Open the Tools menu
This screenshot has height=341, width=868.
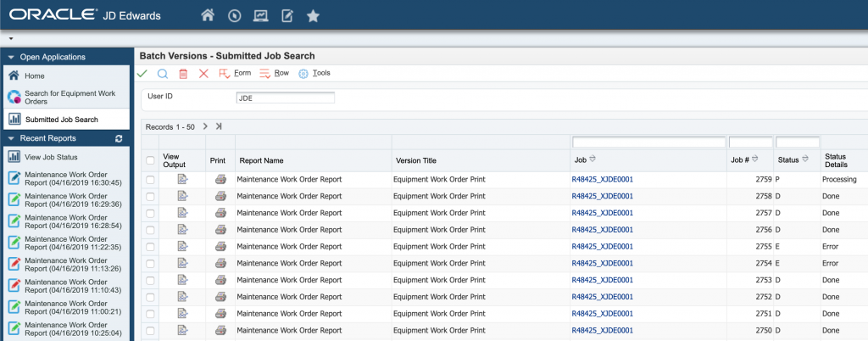click(x=314, y=74)
